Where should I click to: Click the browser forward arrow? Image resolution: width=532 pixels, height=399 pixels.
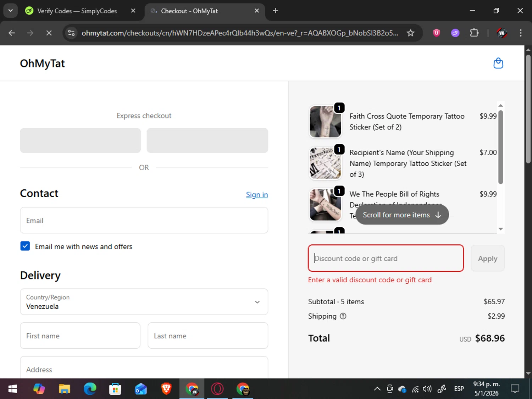click(30, 33)
